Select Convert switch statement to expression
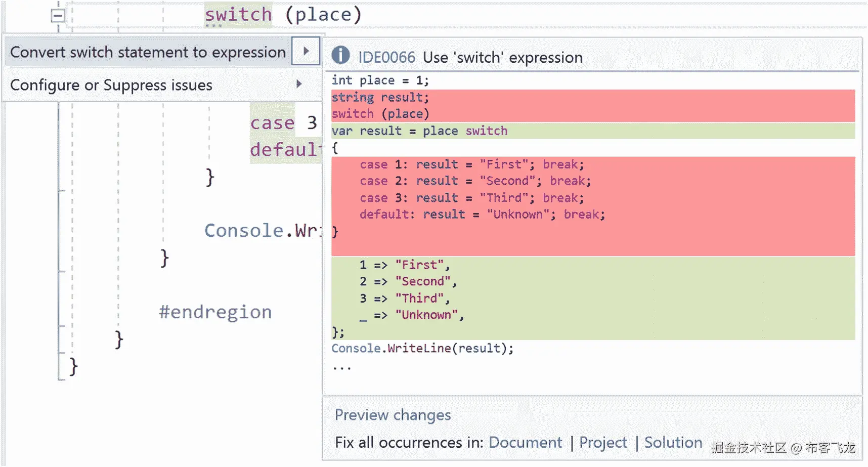This screenshot has width=868, height=467. click(148, 52)
